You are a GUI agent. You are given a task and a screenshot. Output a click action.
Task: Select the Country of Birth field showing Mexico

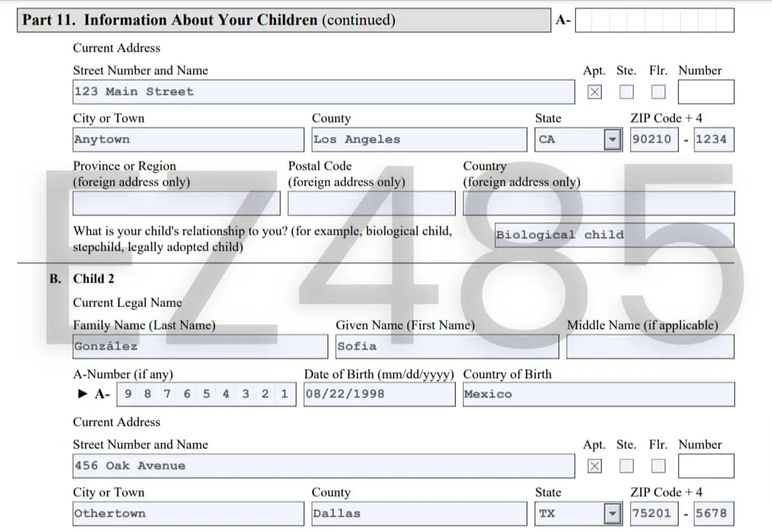(x=599, y=394)
